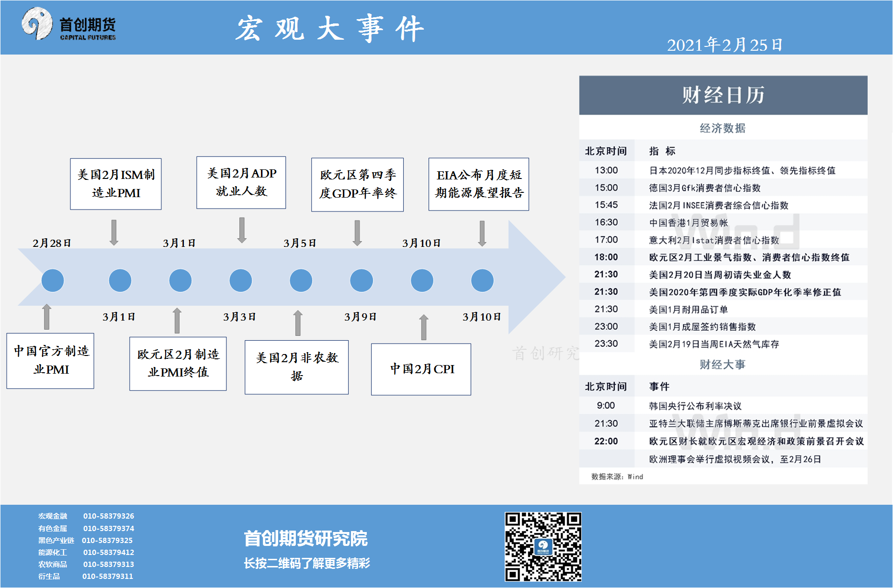The height and width of the screenshot is (588, 893).
Task: Select the EIA公布月度短期能源展望报告 event box
Action: click(x=479, y=184)
